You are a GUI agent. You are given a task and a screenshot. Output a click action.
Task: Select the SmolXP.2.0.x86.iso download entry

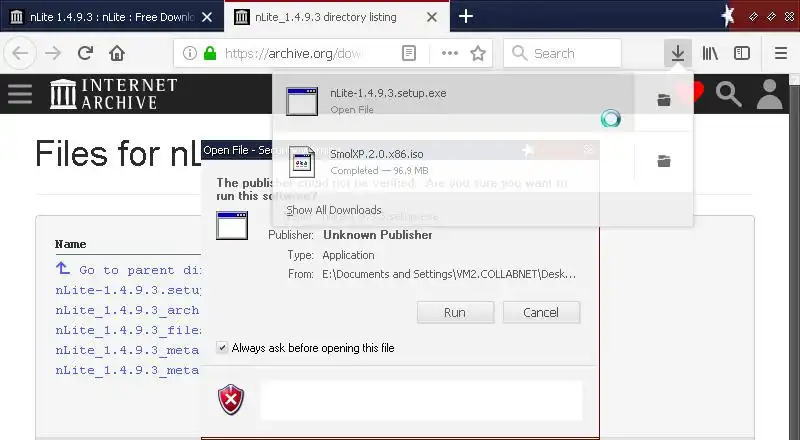(x=453, y=161)
